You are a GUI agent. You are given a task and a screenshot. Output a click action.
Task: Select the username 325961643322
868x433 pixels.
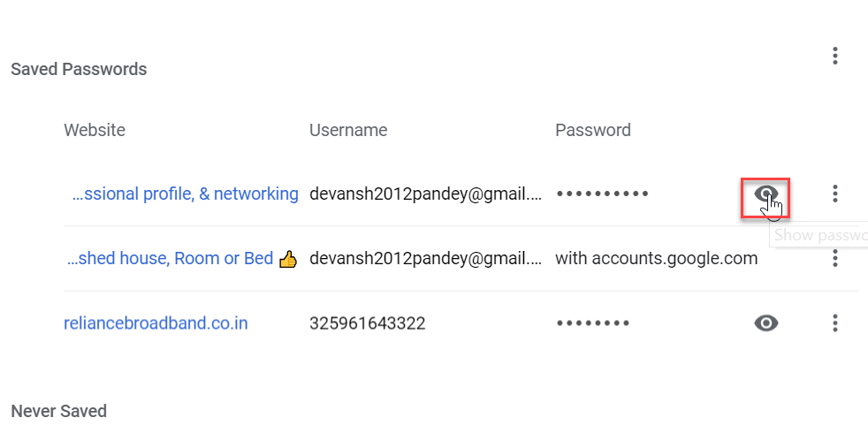[367, 323]
